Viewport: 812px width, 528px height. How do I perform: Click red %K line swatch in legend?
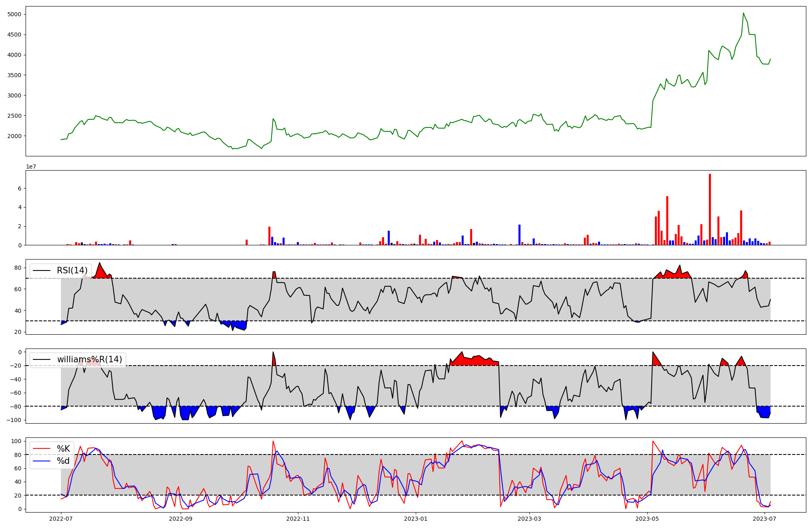[42, 449]
